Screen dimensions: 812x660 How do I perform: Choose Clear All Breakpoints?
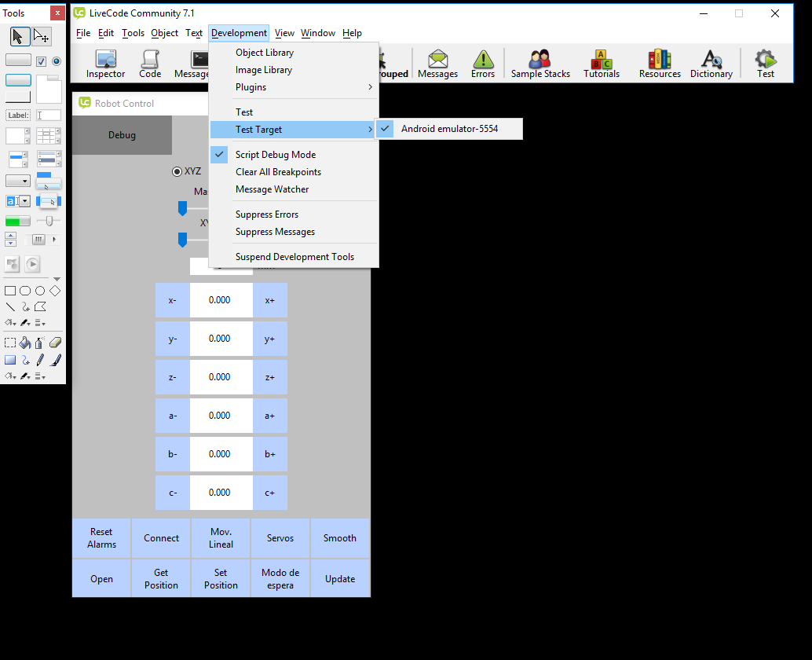click(294, 172)
